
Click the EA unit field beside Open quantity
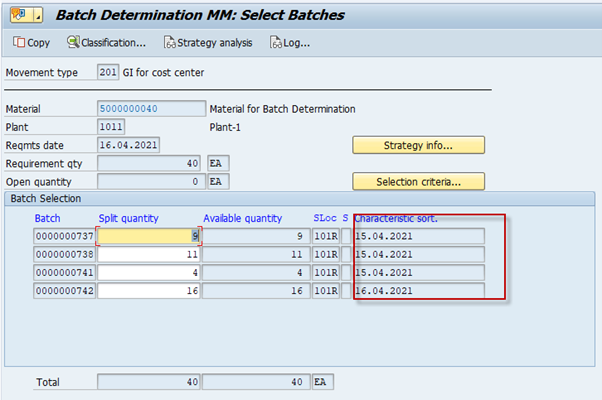click(218, 182)
